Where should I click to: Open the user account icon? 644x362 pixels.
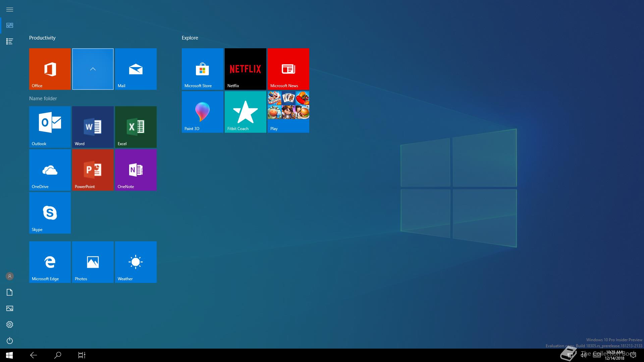[10, 276]
